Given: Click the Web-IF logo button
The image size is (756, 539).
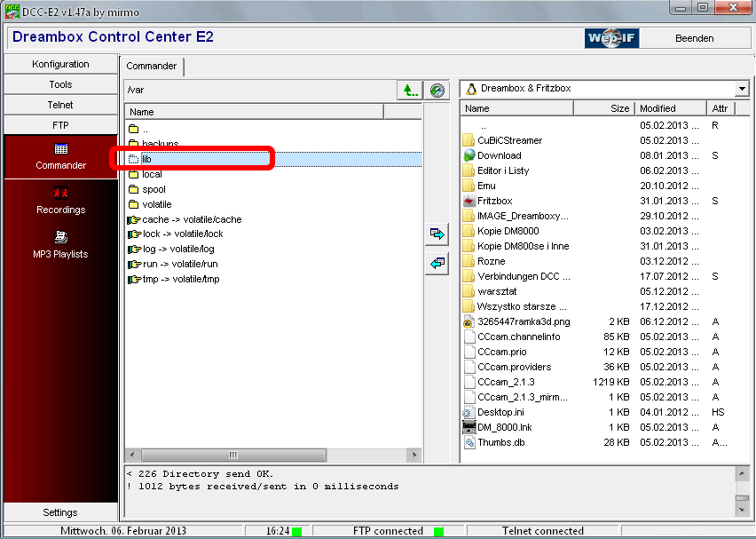Looking at the screenshot, I should 612,38.
